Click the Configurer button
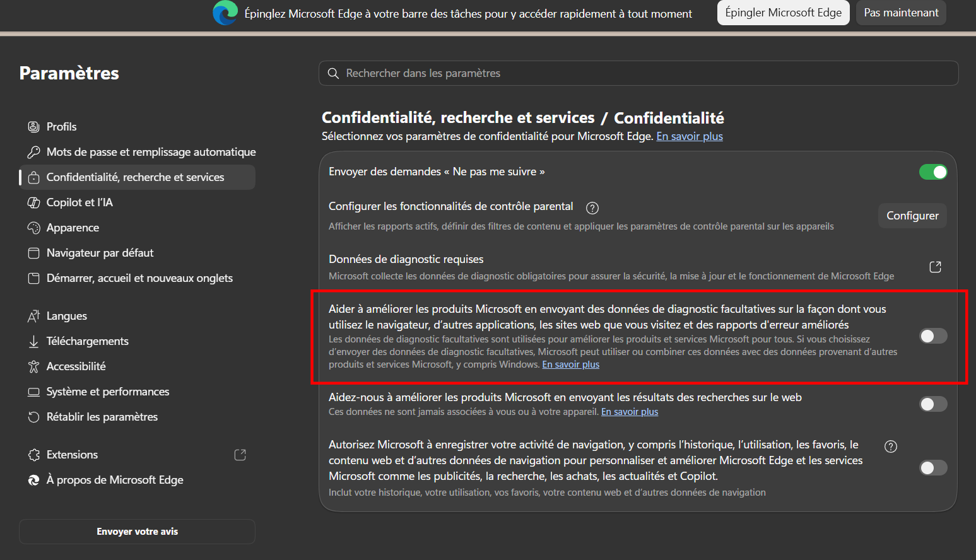This screenshot has width=976, height=560. point(912,216)
